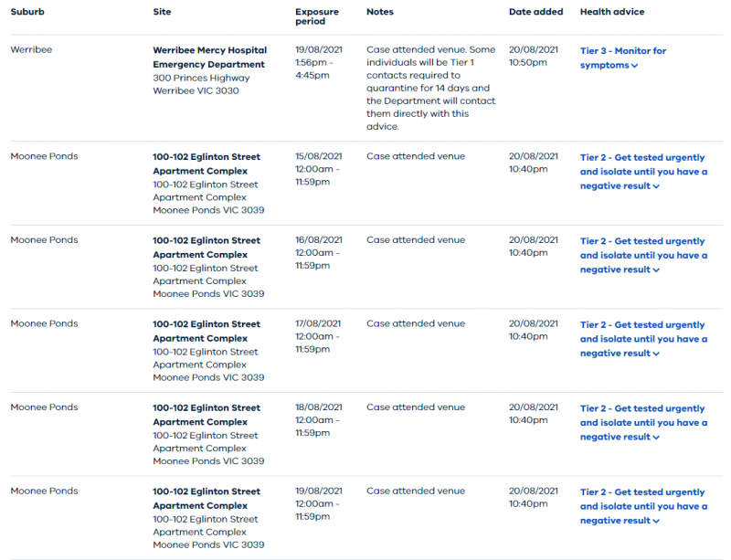
Task: Click the Suburb column header
Action: (26, 12)
